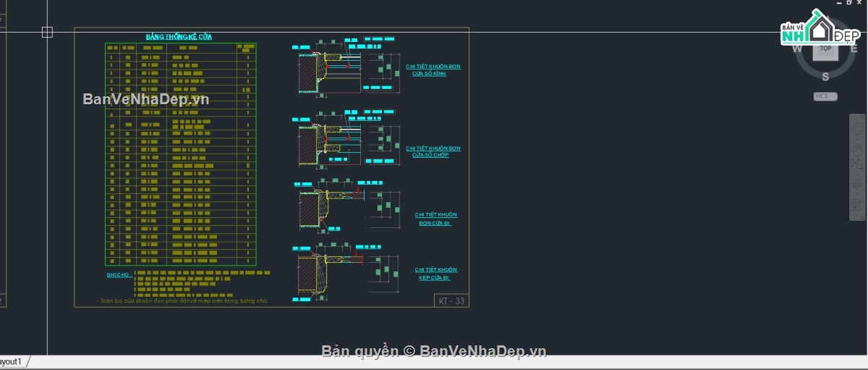Open the WCS coordinate system dropdown

click(825, 96)
